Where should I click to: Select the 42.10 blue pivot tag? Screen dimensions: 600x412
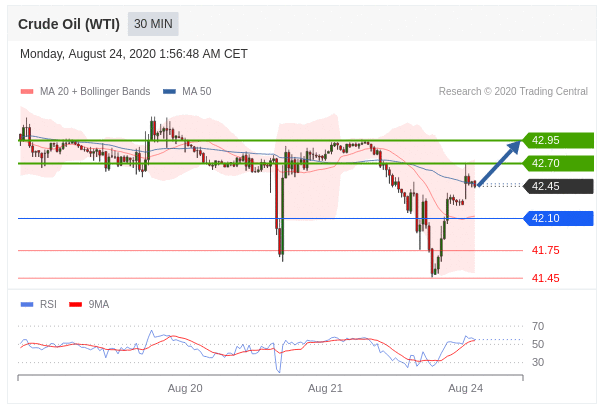[558, 218]
